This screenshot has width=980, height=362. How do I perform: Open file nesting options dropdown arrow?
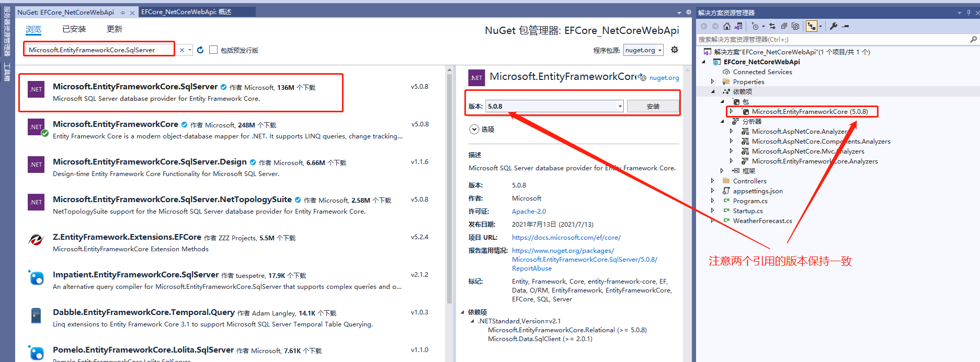[x=820, y=26]
